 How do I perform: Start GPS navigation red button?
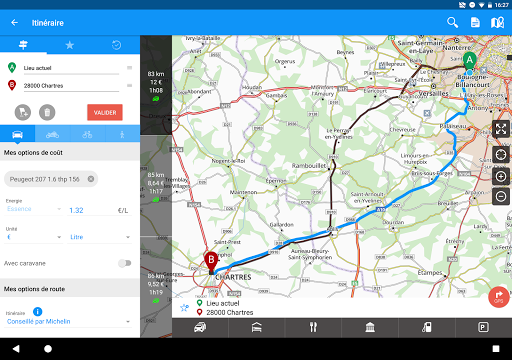pos(499,297)
